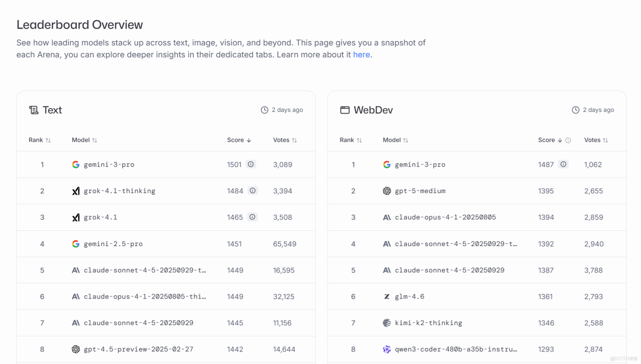Image resolution: width=641 pixels, height=364 pixels.
Task: Select kimi-k2-thinking model name
Action: [428, 323]
